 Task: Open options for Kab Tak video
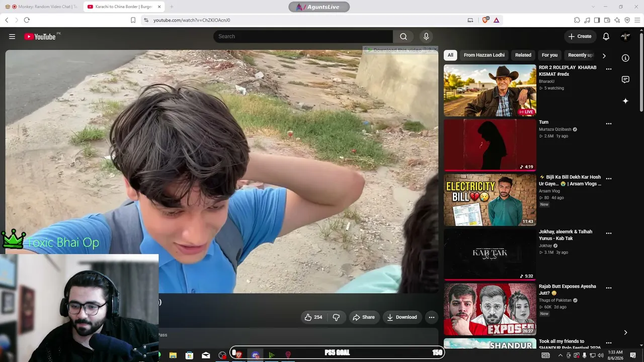pos(609,233)
